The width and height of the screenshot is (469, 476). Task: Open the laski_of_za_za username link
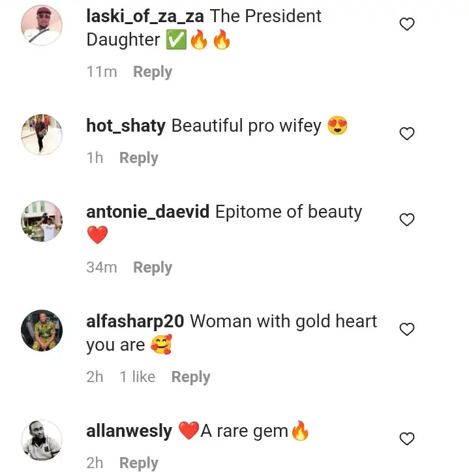coord(145,16)
